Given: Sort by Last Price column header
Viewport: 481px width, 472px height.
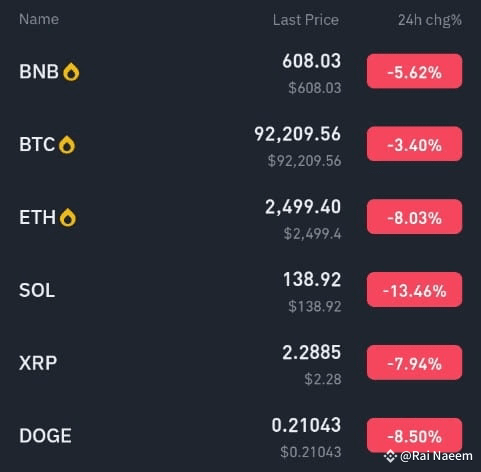Looking at the screenshot, I should point(306,20).
